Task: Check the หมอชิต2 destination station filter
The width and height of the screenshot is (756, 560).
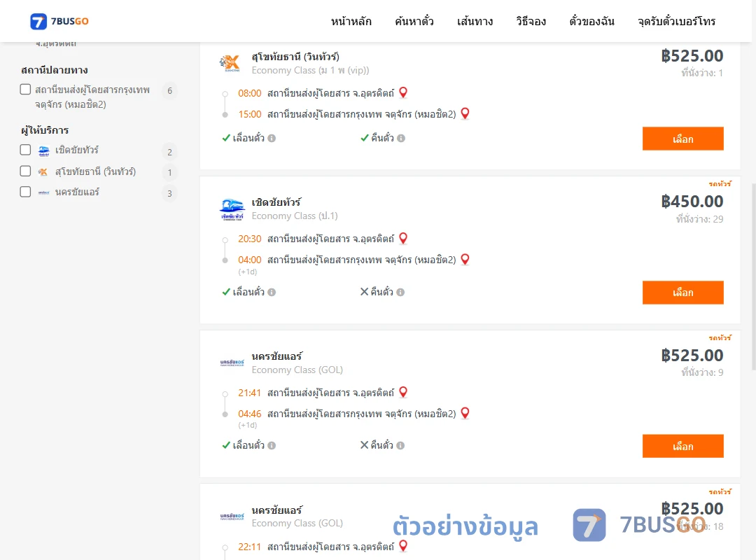Action: [26, 89]
